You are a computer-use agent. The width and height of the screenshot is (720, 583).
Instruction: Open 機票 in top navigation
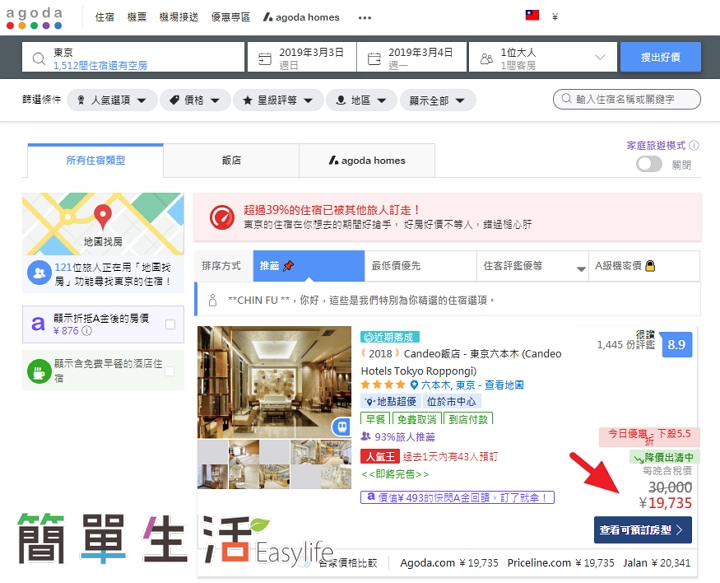click(137, 17)
